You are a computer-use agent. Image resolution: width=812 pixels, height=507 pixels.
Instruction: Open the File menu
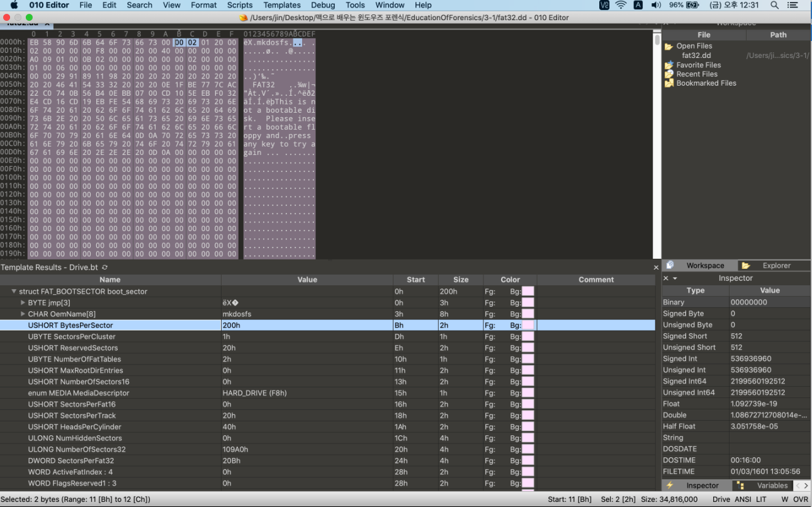click(x=86, y=5)
